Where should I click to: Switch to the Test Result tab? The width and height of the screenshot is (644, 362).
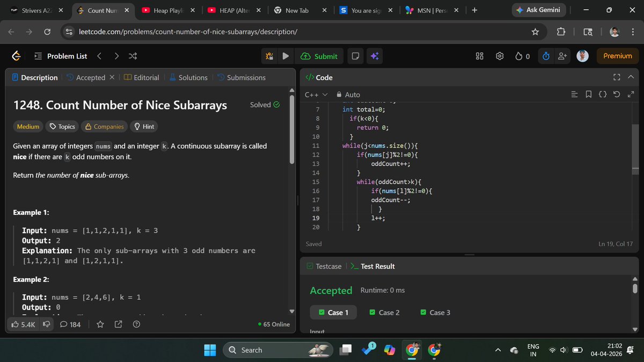coord(372,266)
